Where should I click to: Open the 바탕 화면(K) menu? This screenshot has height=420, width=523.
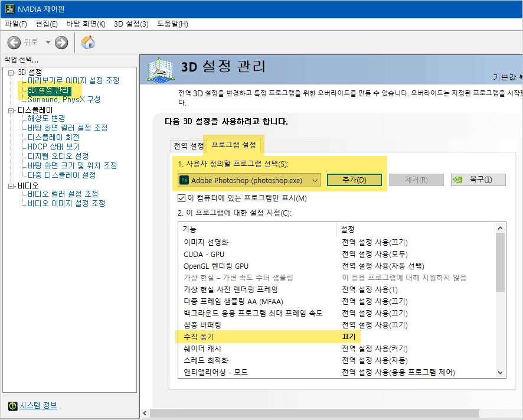click(x=86, y=24)
